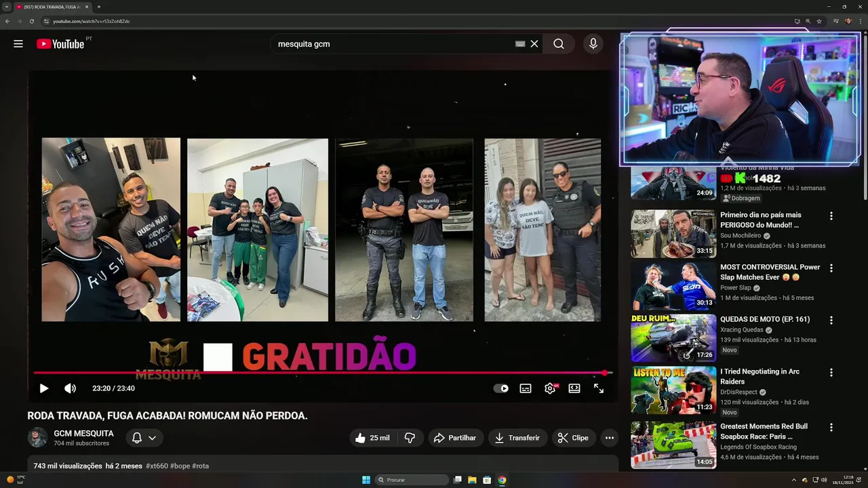This screenshot has width=868, height=488.
Task: Click Transferir download button
Action: 517,438
